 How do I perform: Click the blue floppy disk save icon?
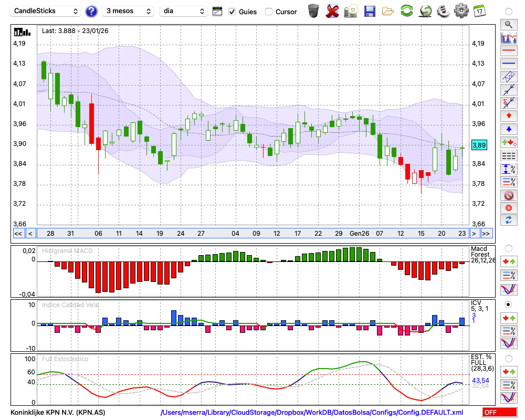pos(370,11)
